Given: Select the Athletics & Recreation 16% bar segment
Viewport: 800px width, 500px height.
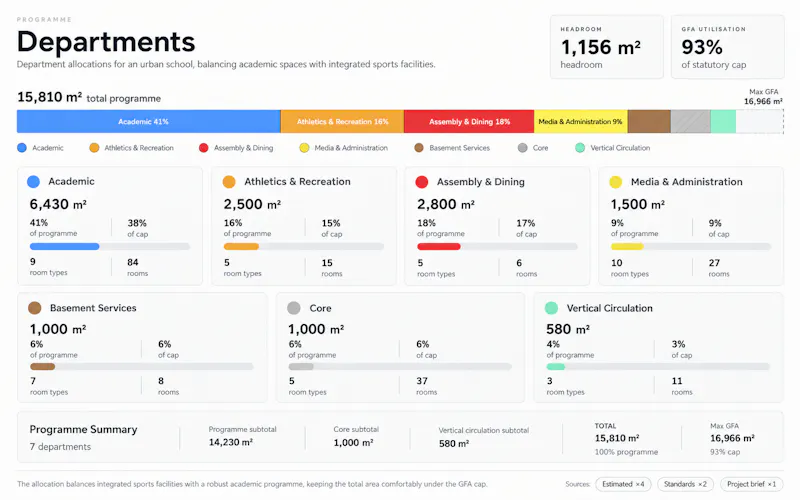Looking at the screenshot, I should 342,121.
